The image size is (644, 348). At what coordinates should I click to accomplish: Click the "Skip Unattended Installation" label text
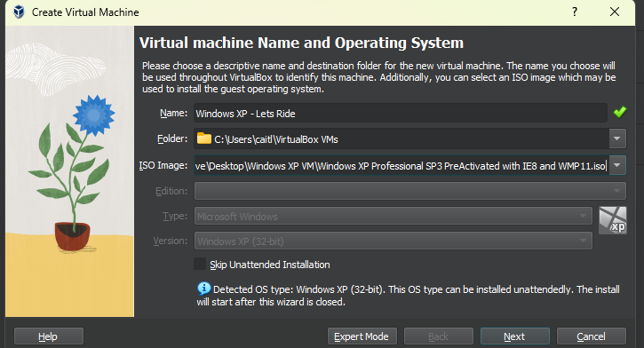click(270, 265)
